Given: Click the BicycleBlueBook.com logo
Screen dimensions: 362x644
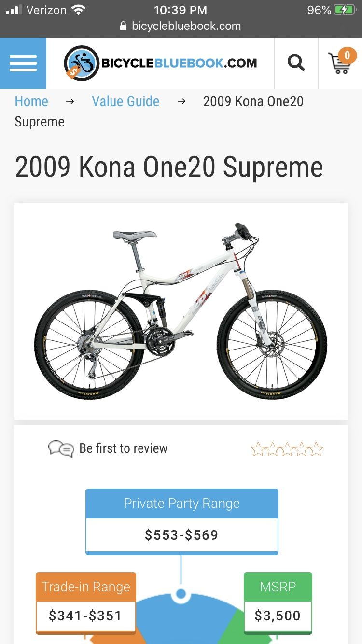Looking at the screenshot, I should pos(160,63).
